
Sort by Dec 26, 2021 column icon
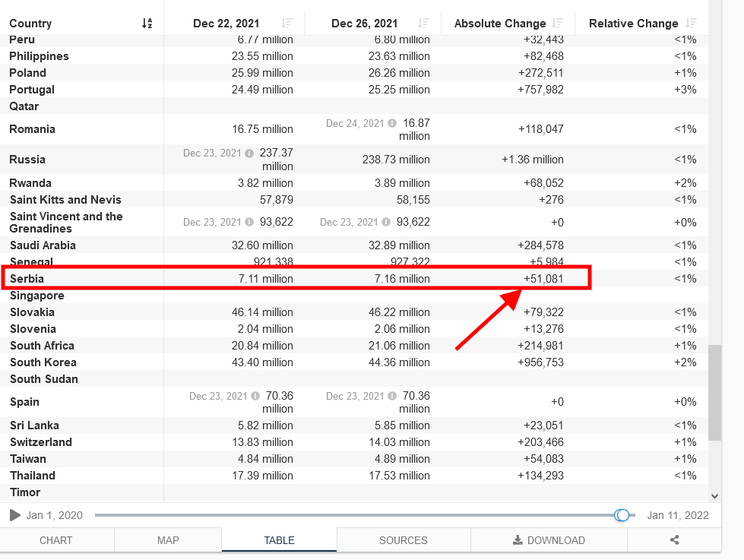(x=424, y=24)
